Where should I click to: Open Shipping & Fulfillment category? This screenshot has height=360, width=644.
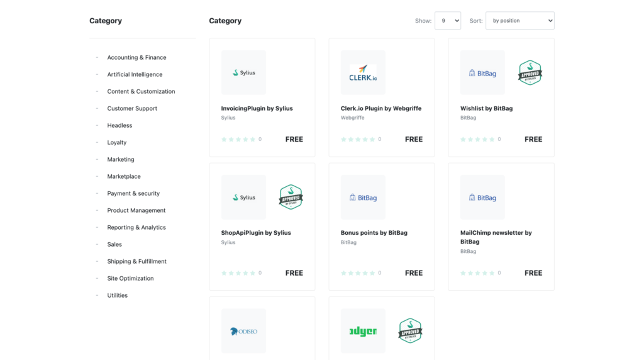point(136,261)
